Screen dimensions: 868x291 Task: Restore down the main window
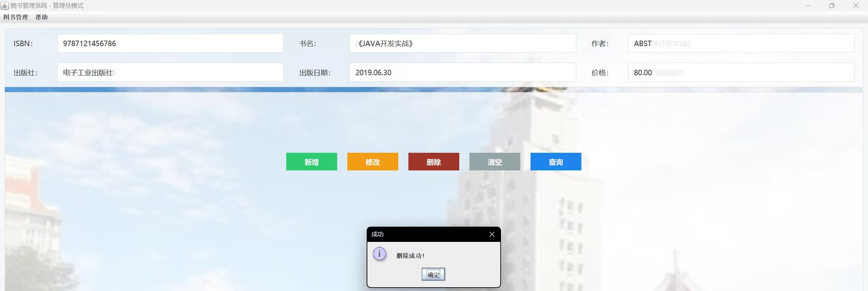click(x=832, y=6)
